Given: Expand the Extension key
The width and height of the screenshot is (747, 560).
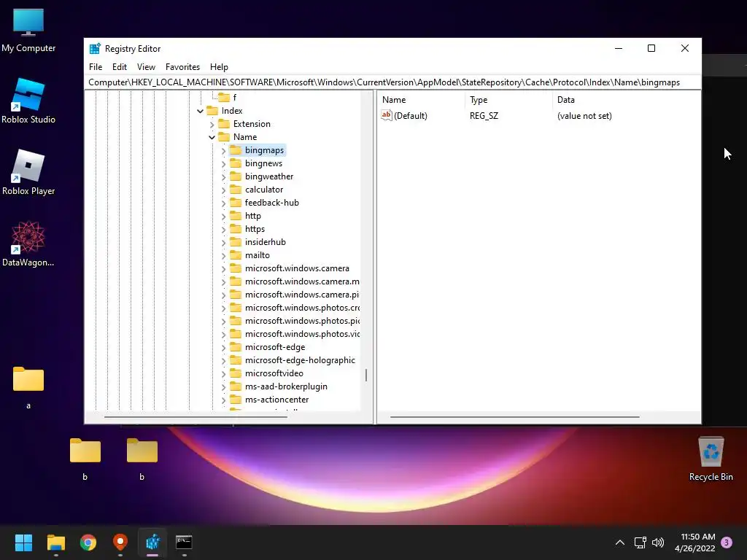Looking at the screenshot, I should pyautogui.click(x=212, y=124).
